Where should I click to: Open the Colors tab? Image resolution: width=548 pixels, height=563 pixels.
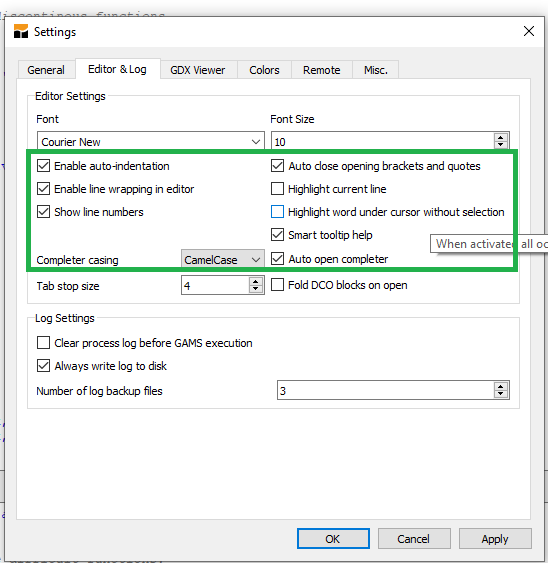264,70
